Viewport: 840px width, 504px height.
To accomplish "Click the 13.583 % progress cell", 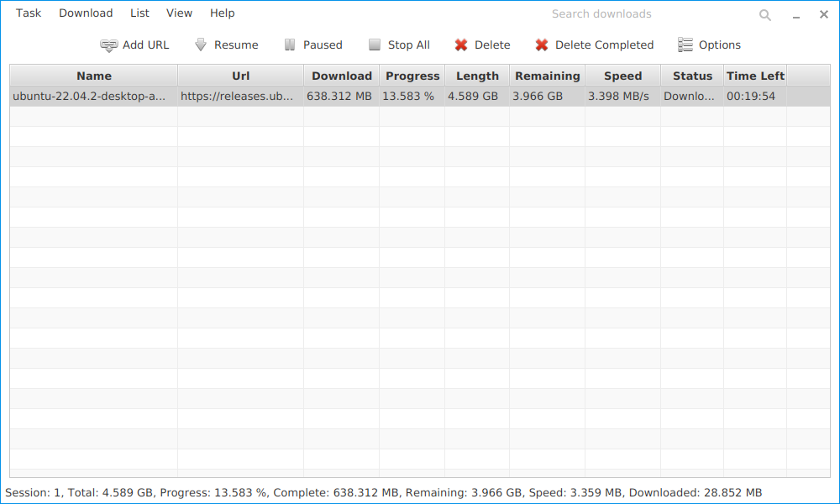I will (412, 97).
